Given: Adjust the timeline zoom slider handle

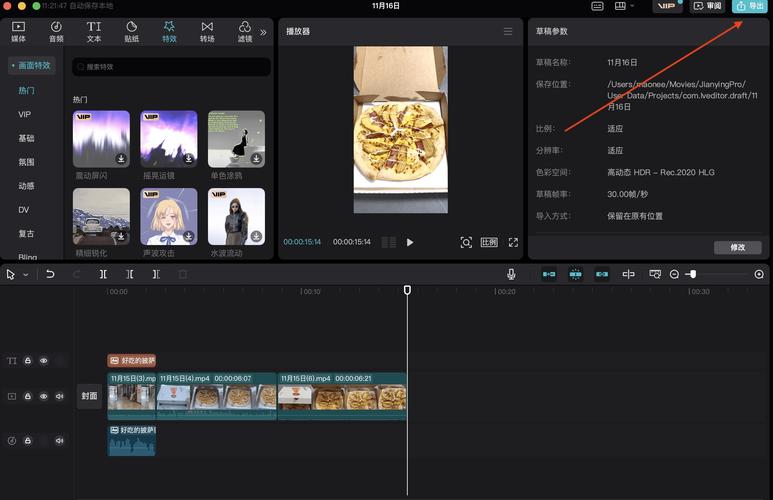Looking at the screenshot, I should tap(693, 274).
